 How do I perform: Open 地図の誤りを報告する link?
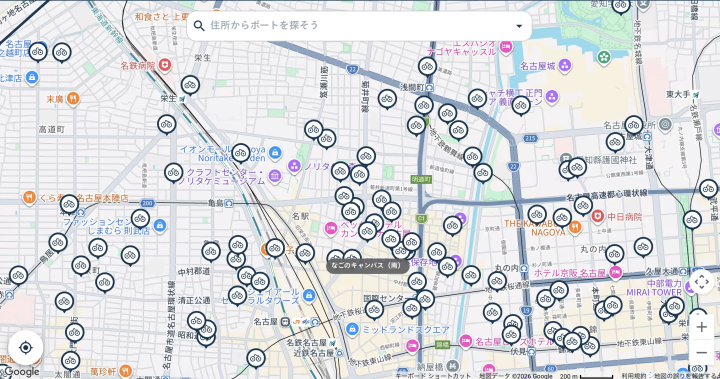tap(686, 376)
